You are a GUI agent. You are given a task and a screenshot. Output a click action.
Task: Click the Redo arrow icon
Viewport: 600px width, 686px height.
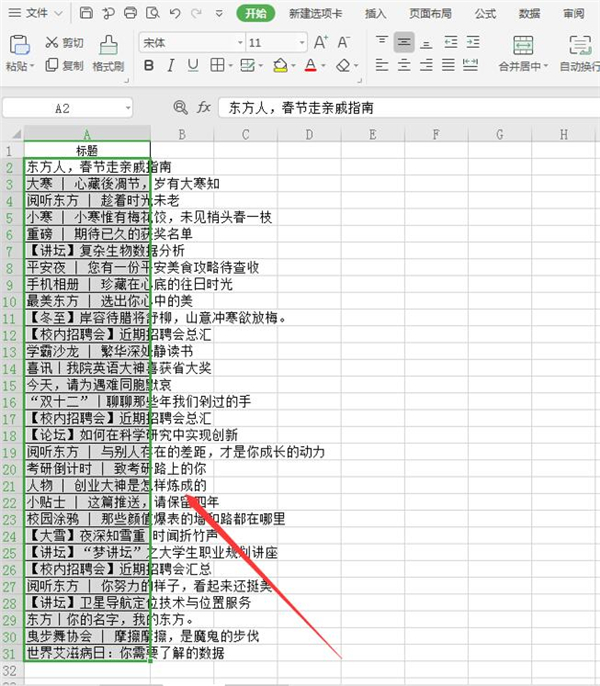click(x=197, y=13)
